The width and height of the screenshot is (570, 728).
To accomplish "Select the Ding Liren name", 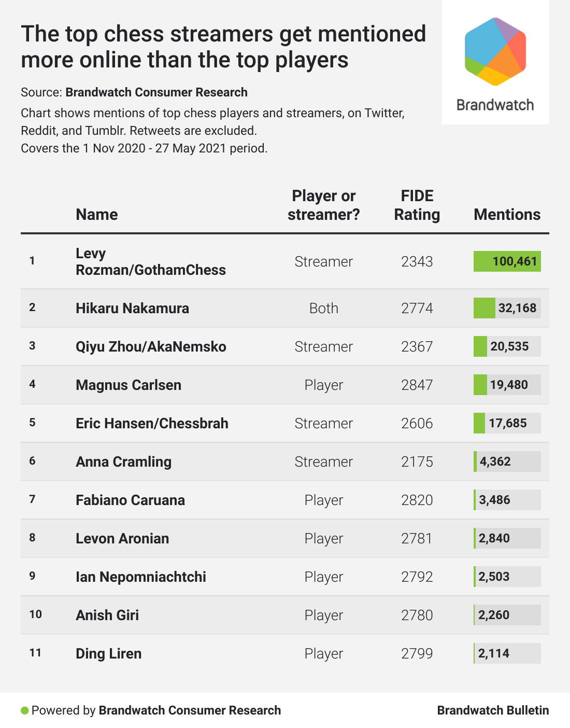I will pyautogui.click(x=108, y=653).
